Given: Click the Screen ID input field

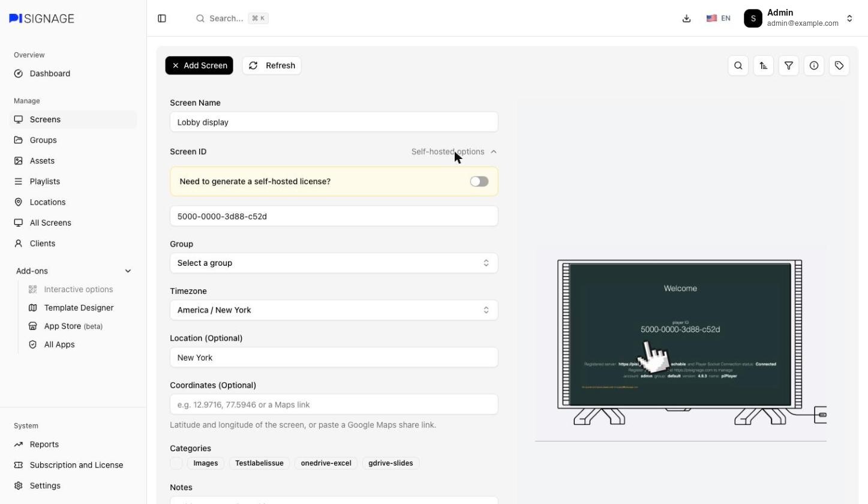Looking at the screenshot, I should (x=334, y=216).
